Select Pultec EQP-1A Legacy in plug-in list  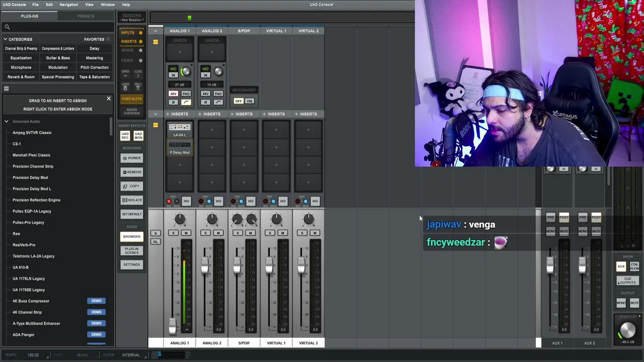pos(32,211)
